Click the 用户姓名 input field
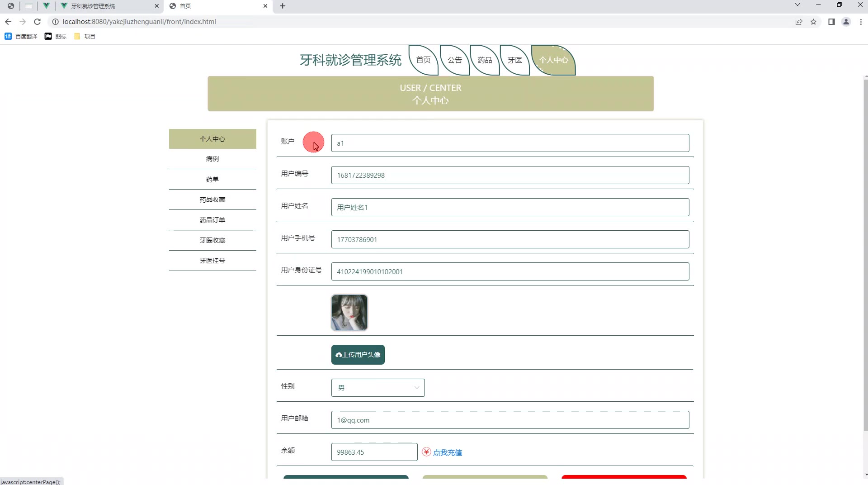This screenshot has height=485, width=868. click(510, 207)
